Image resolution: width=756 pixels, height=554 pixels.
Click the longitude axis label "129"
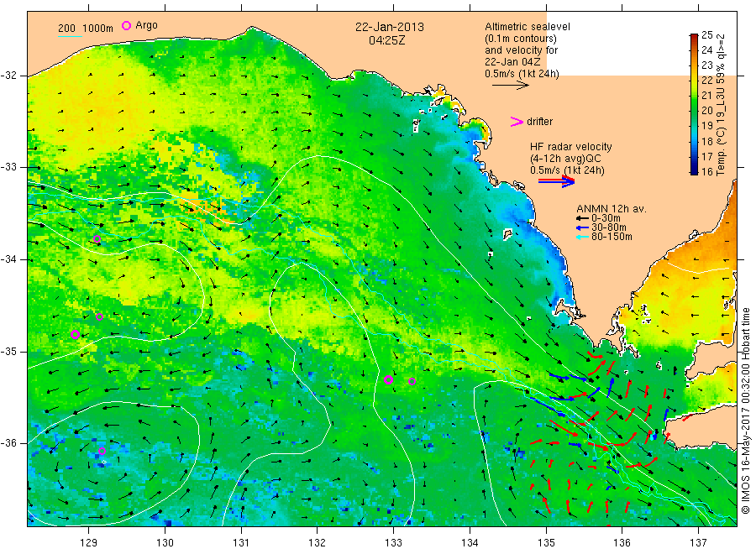tap(89, 543)
